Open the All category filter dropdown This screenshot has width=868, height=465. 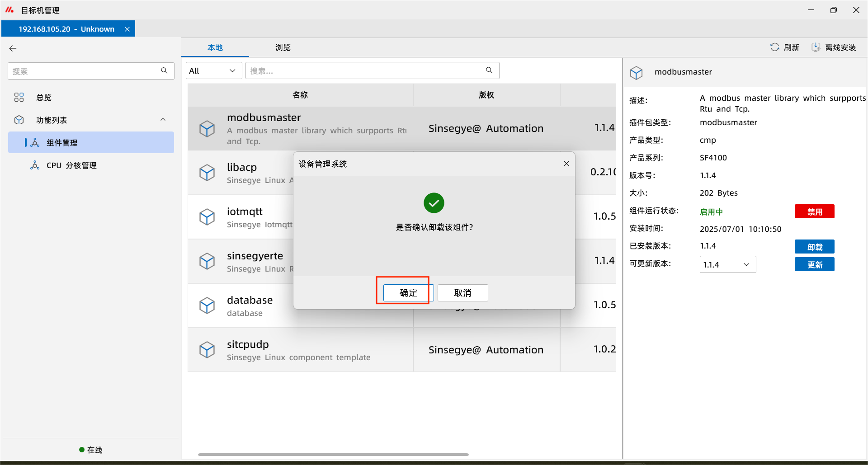(213, 71)
